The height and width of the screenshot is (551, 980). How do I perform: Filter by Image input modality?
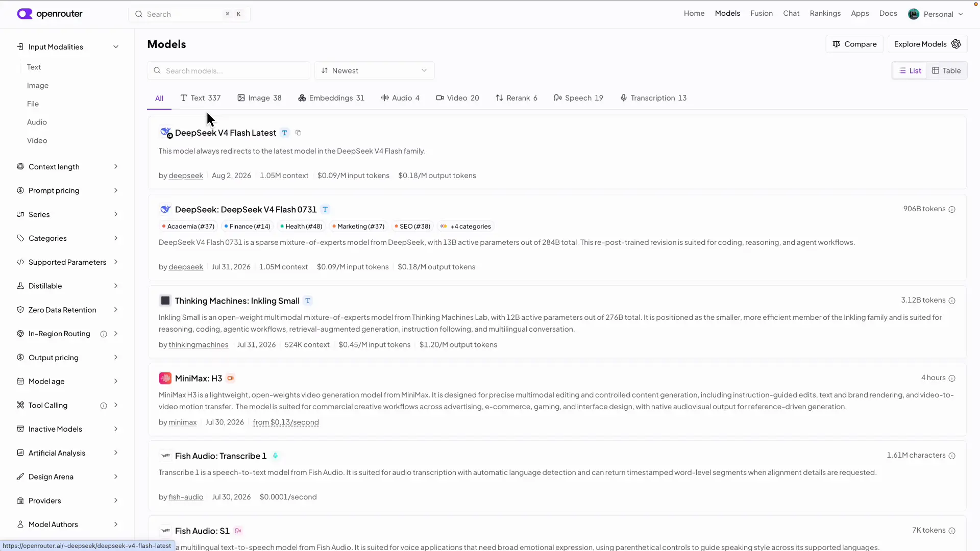click(x=38, y=86)
